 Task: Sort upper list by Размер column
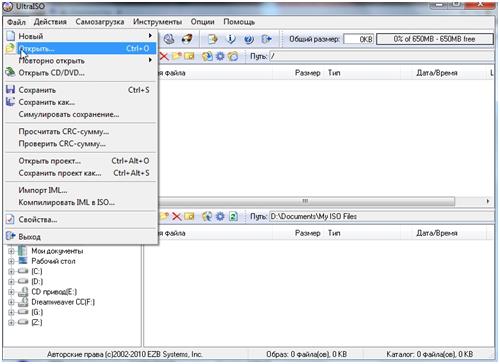(x=307, y=73)
